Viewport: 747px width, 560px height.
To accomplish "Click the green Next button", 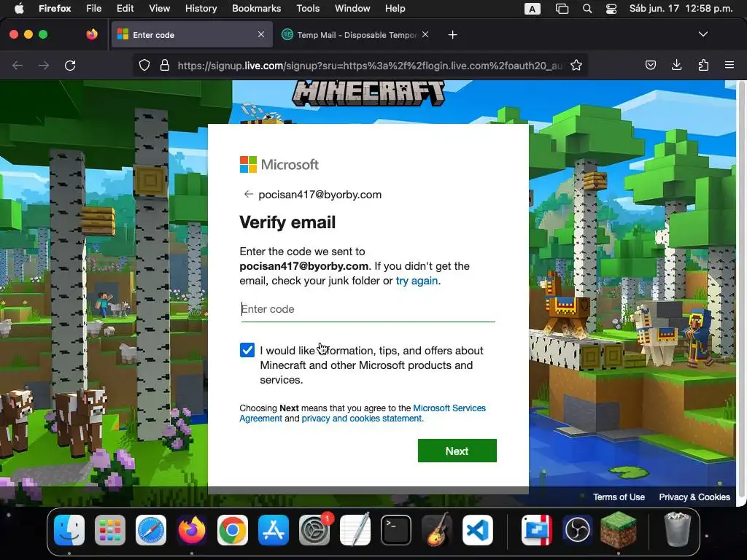I will pos(457,451).
